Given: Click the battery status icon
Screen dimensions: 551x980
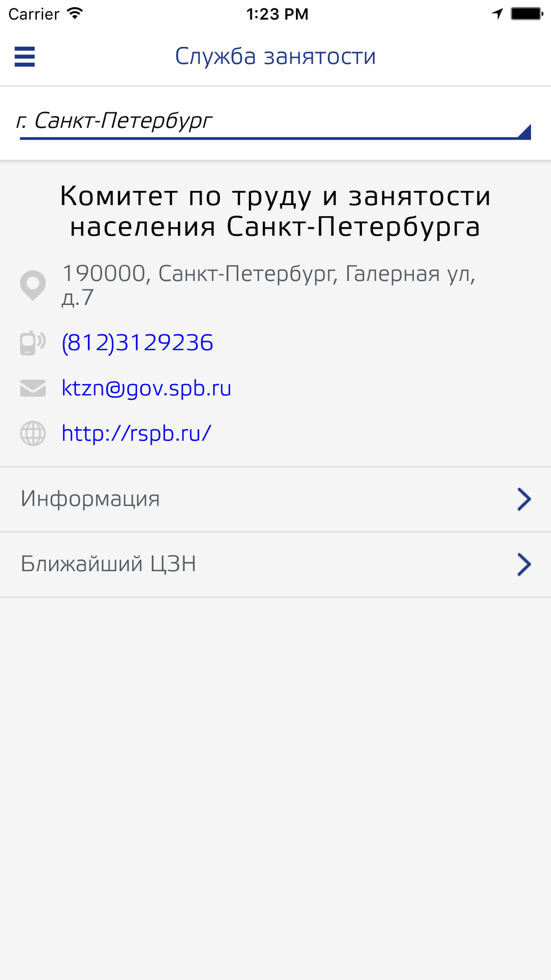Looking at the screenshot, I should 527,14.
